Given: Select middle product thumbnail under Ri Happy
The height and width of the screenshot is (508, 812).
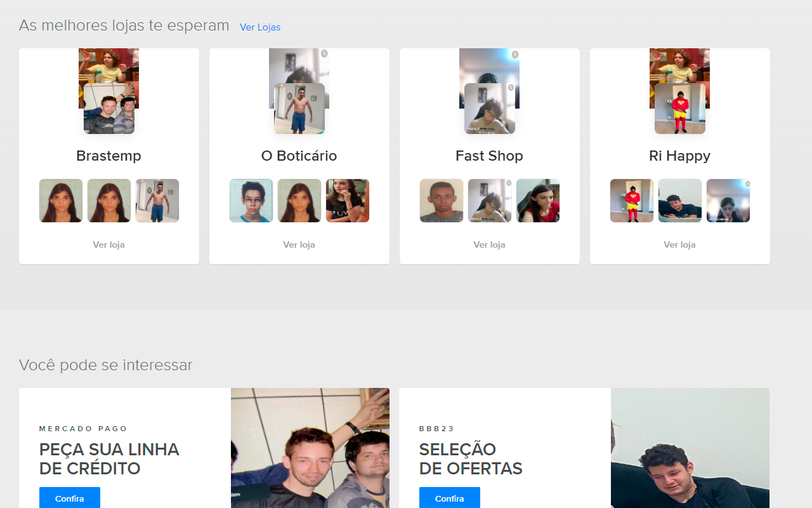Looking at the screenshot, I should [x=680, y=201].
